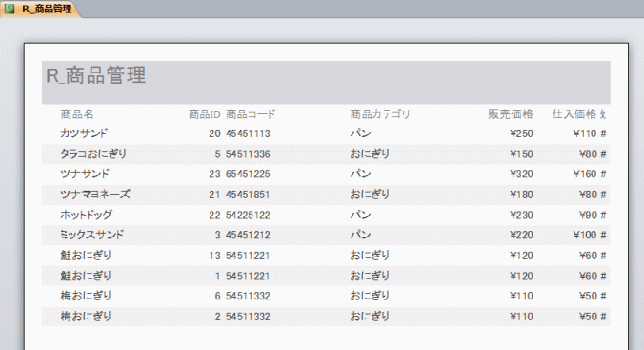Click the ¥150 selling price
The width and height of the screenshot is (644, 350).
tap(521, 154)
